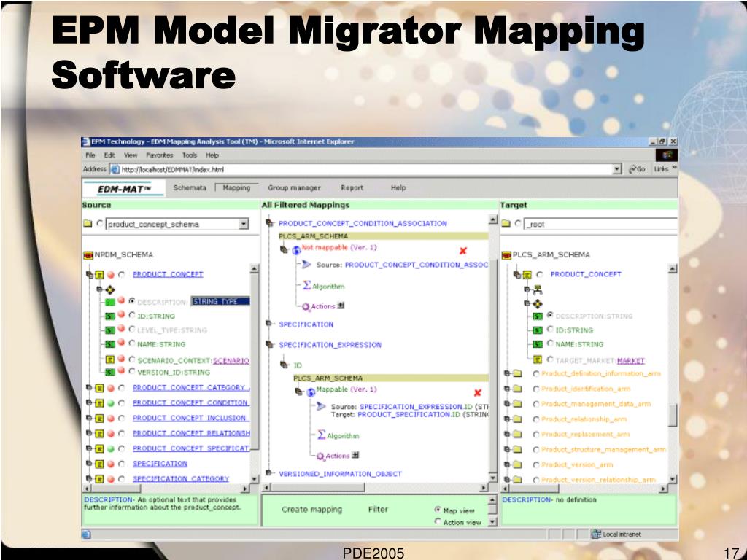Click the MARKET link after TARGET_MARKET
The image size is (747, 560).
pos(630,361)
